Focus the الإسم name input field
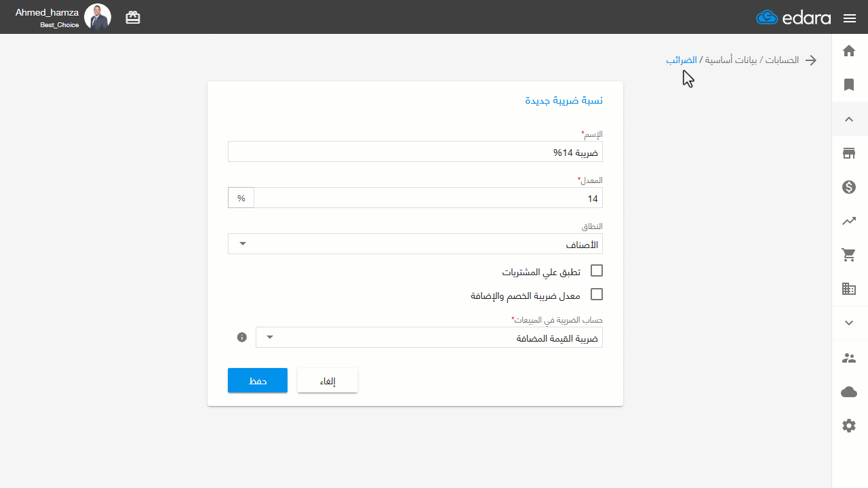 415,152
